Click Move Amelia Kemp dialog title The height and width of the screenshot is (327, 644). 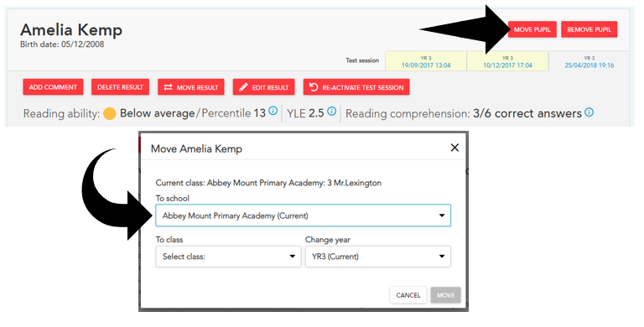pyautogui.click(x=196, y=148)
